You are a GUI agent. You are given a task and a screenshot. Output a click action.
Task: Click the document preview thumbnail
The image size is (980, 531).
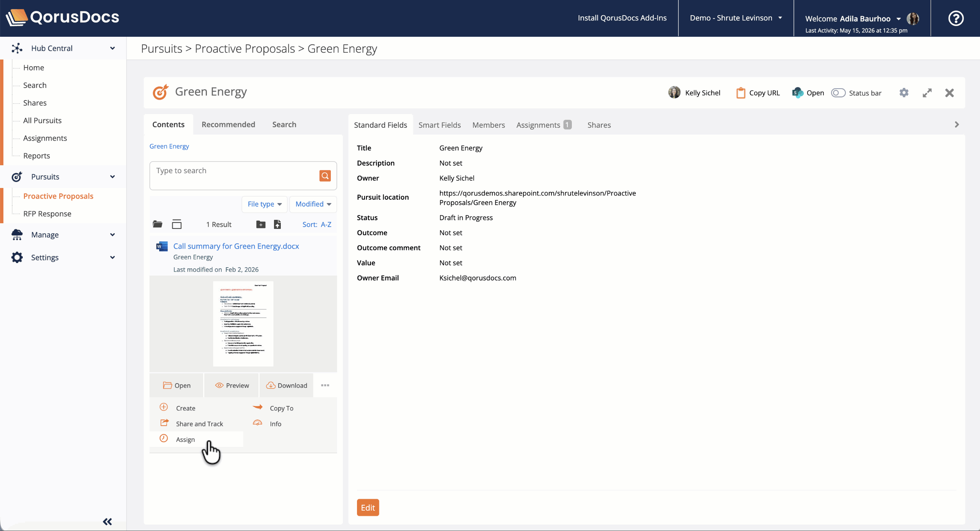click(243, 324)
